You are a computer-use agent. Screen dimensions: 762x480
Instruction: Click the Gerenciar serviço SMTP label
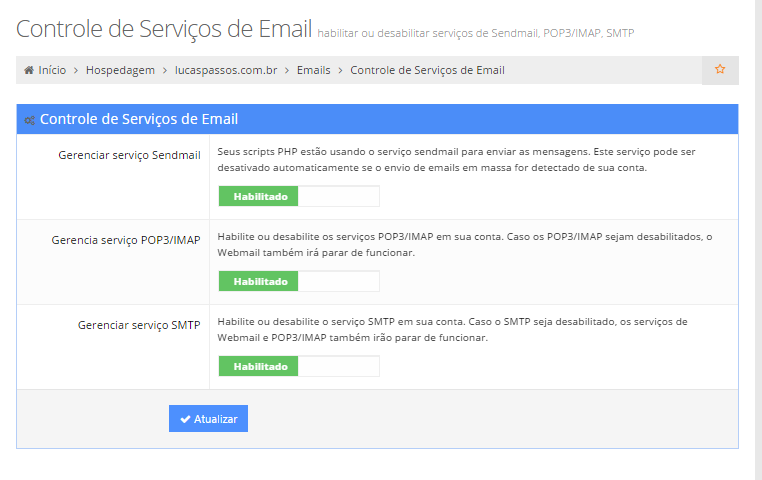[x=139, y=325]
